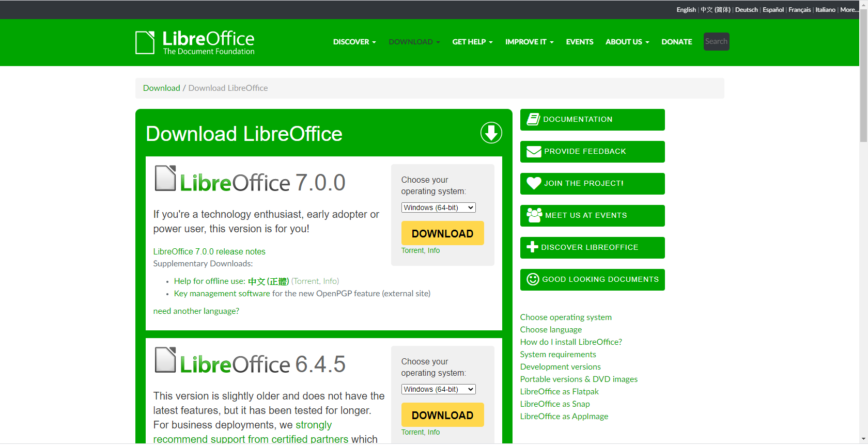Viewport: 868px width, 447px height.
Task: Click the smiley icon on Good Looking Documents
Action: [533, 279]
